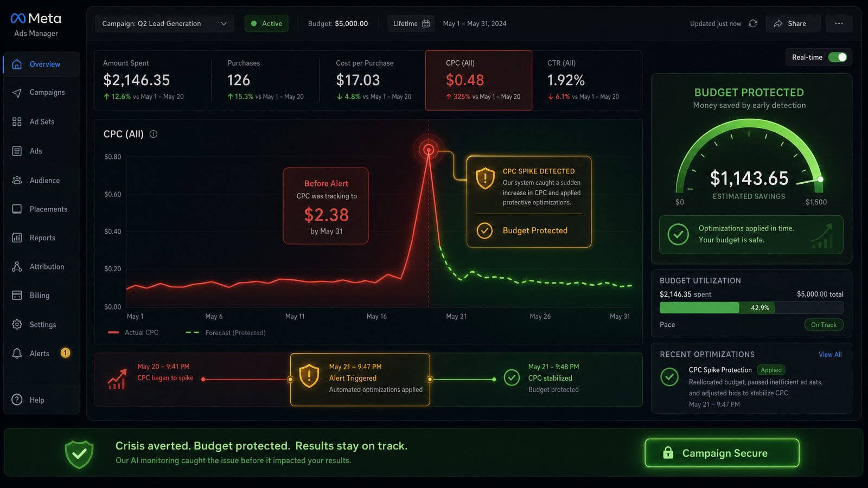Open the Lifetime budget period selector

pos(411,23)
